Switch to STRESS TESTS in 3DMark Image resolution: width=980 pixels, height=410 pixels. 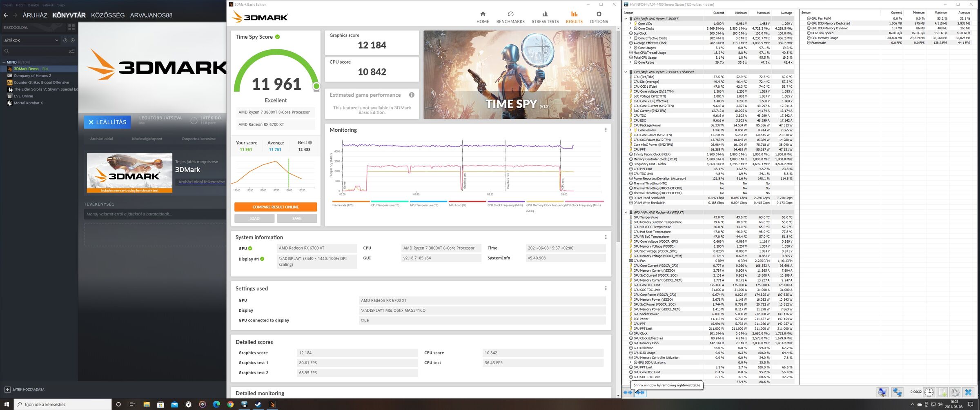coord(545,18)
